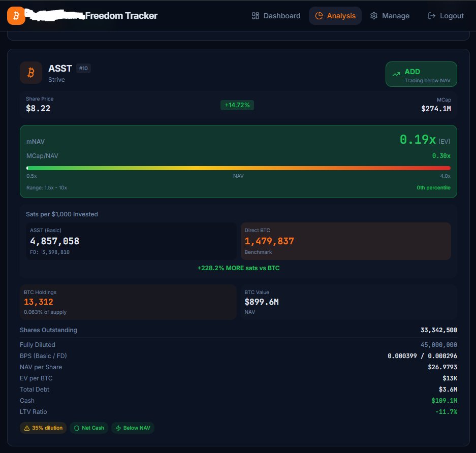Screen dimensions: 476x453
Task: Open the Manage tab
Action: pos(390,16)
